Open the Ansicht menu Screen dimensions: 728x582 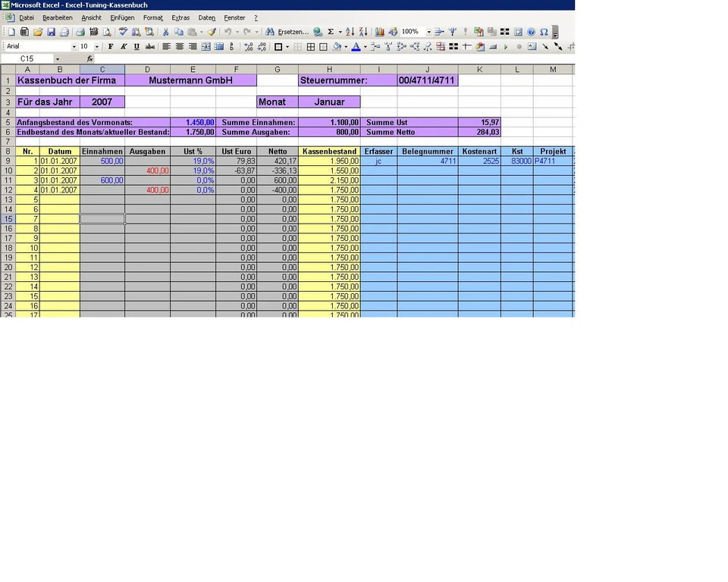[x=92, y=17]
